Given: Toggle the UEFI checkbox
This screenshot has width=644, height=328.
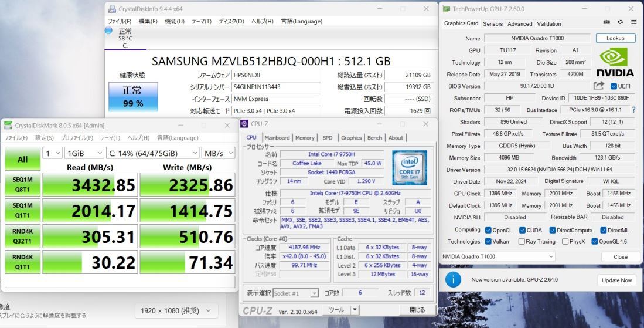Looking at the screenshot, I should [614, 86].
